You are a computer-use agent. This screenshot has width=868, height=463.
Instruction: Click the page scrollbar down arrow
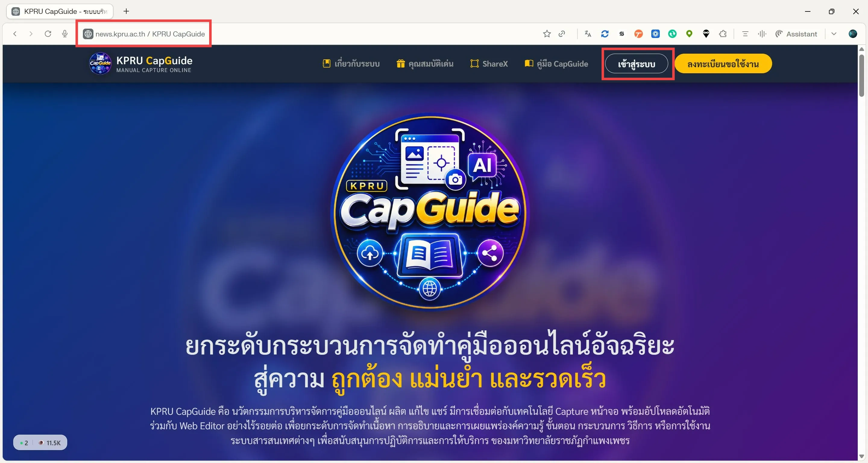tap(862, 457)
